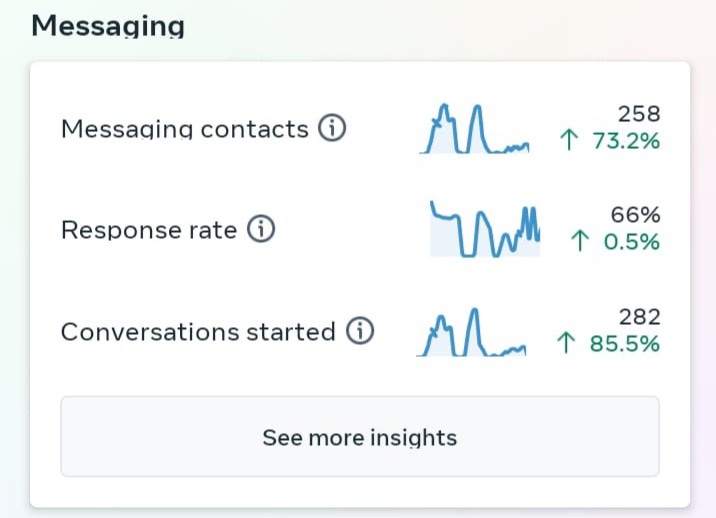Click the Messaging section heading

107,24
